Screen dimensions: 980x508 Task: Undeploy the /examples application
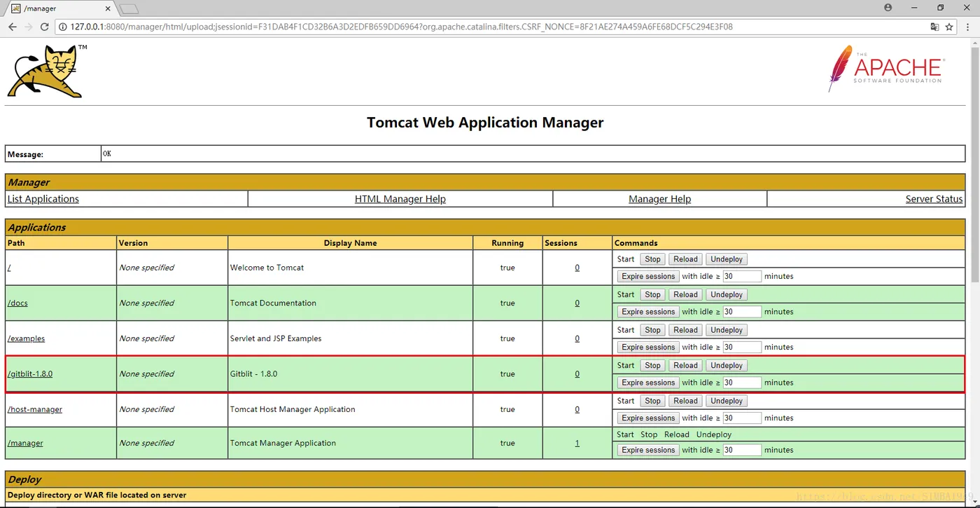tap(727, 330)
